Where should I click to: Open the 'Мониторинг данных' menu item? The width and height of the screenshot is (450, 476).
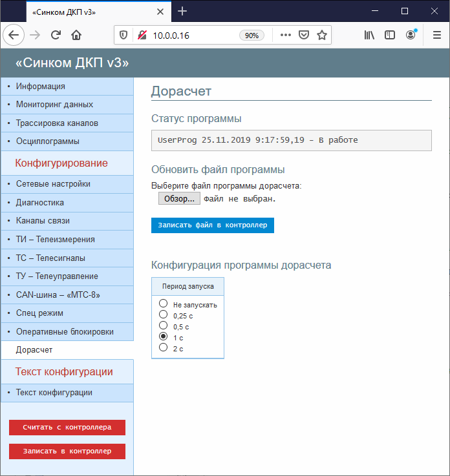pyautogui.click(x=54, y=104)
